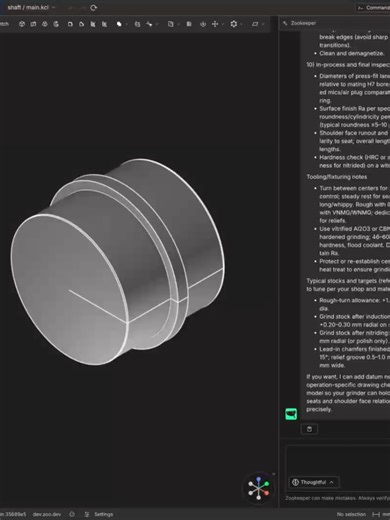Choose the Loft tool icon
The width and height of the screenshot is (390, 520).
coord(45,24)
